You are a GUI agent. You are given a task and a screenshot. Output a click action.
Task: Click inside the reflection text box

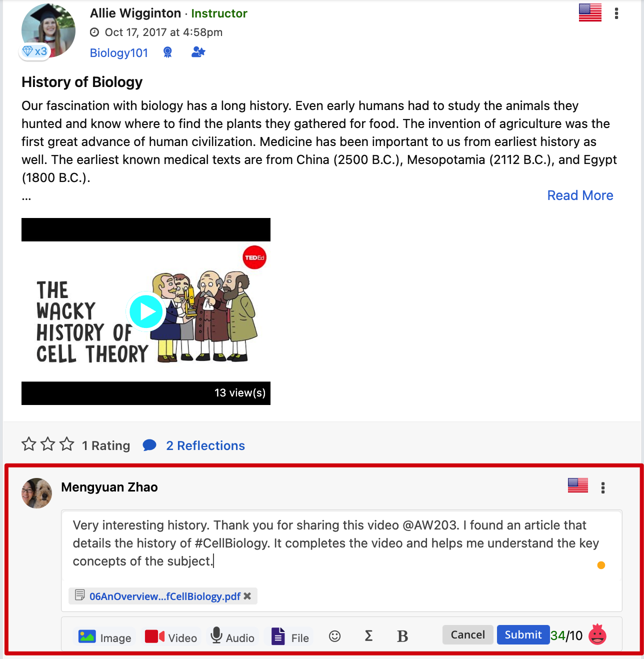(341, 544)
